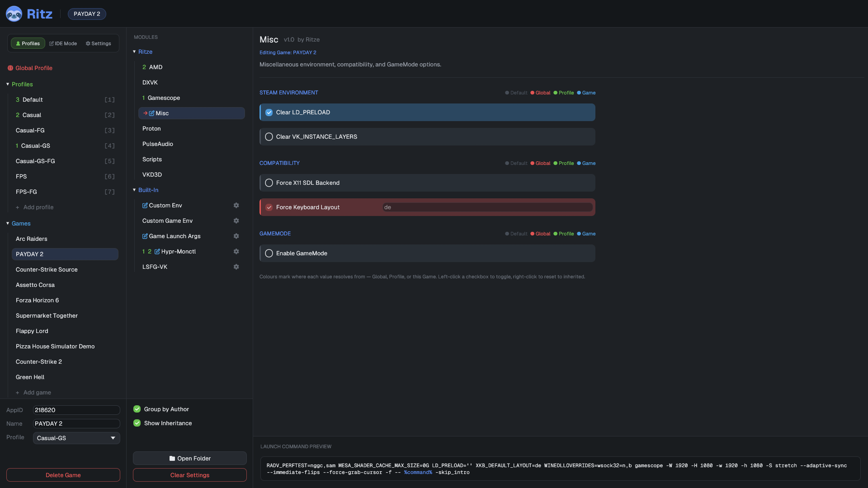Click the AppID input field
This screenshot has height=488, width=868.
tap(76, 410)
